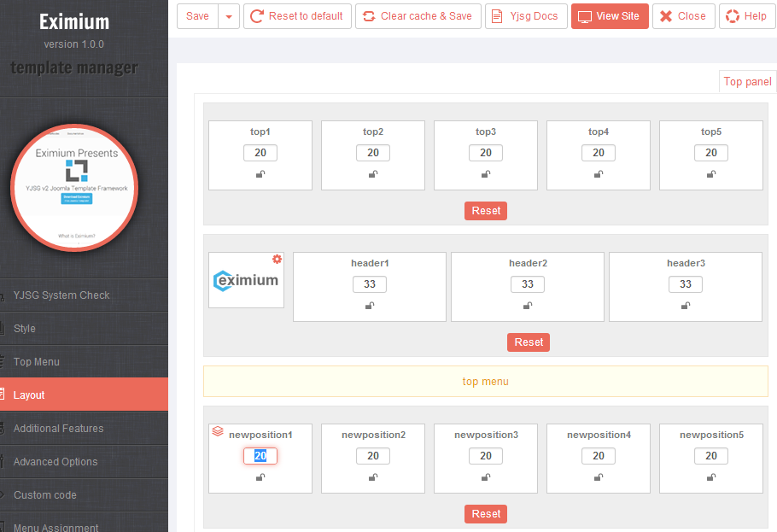Click the eximium logo box
The height and width of the screenshot is (532, 777).
[x=246, y=280]
